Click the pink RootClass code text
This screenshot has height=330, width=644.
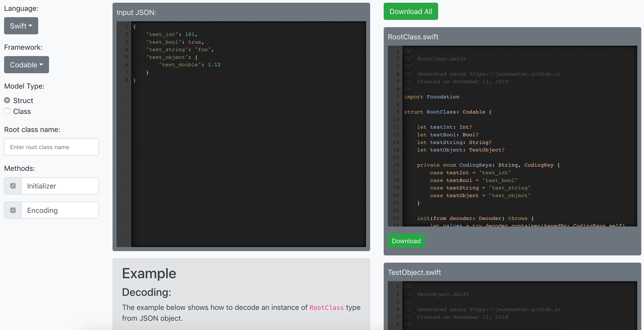point(327,307)
